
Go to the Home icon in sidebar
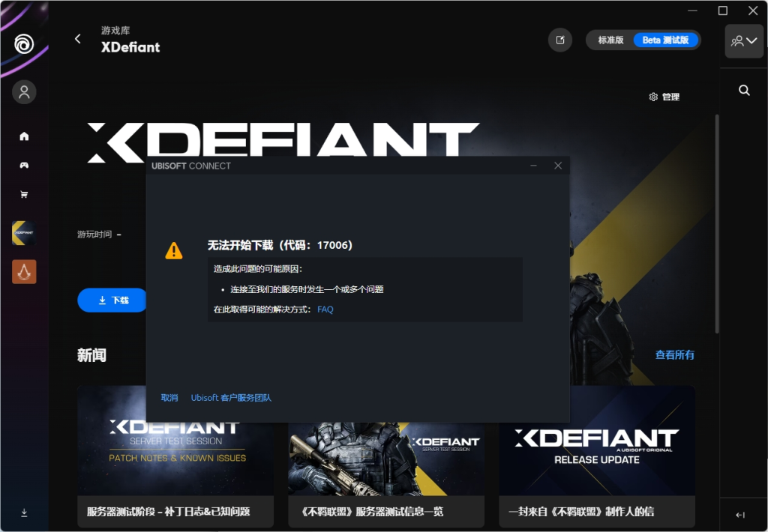coord(24,136)
